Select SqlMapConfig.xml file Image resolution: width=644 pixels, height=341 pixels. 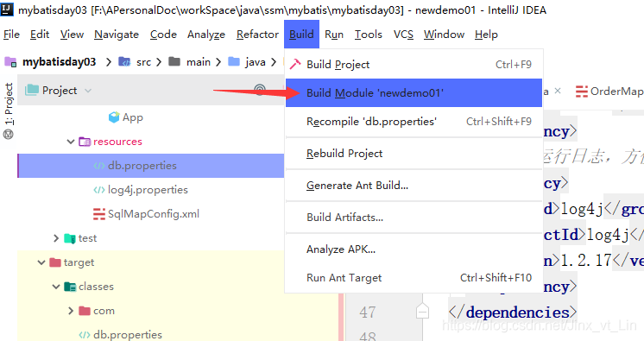click(x=153, y=214)
